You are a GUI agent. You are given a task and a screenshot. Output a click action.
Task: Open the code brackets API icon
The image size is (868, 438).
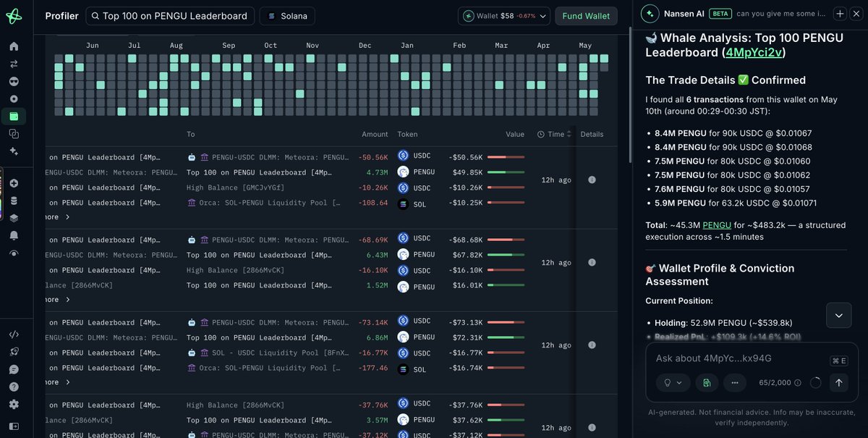coord(14,334)
